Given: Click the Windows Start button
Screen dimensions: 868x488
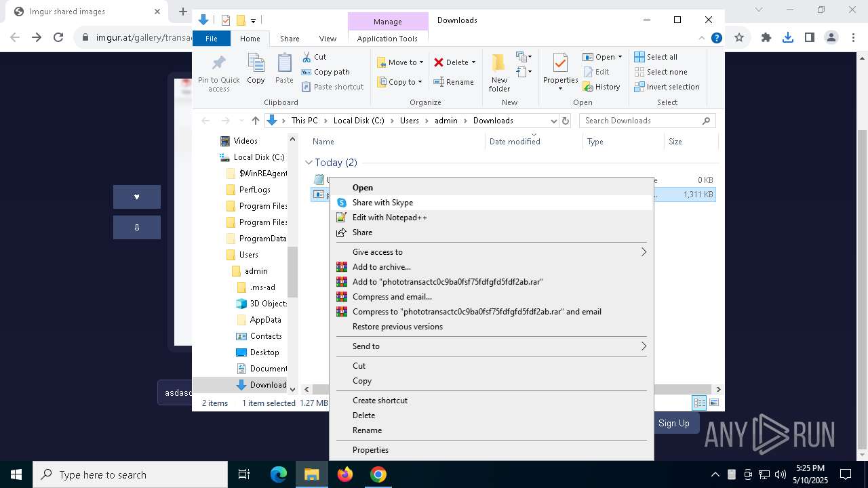Looking at the screenshot, I should (x=16, y=474).
